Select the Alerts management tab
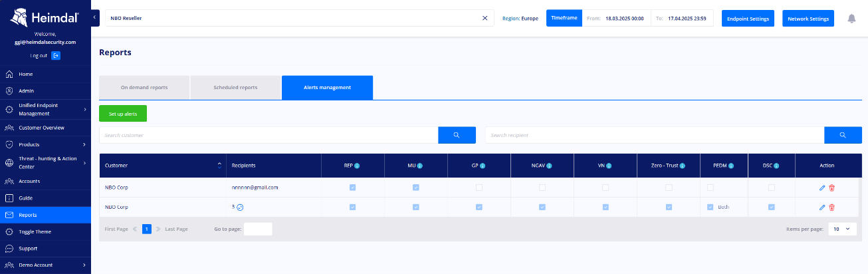The width and height of the screenshot is (868, 274). (327, 87)
